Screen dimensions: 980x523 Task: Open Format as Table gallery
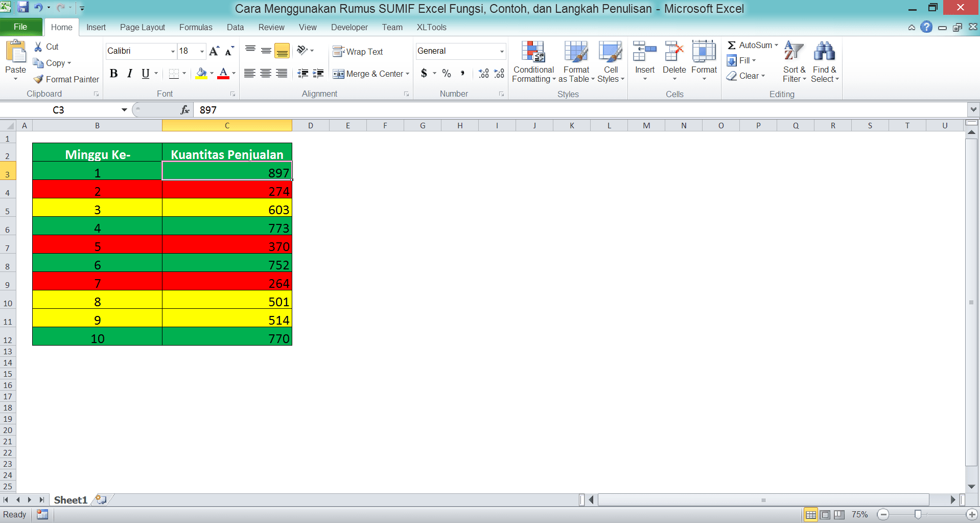[576, 62]
